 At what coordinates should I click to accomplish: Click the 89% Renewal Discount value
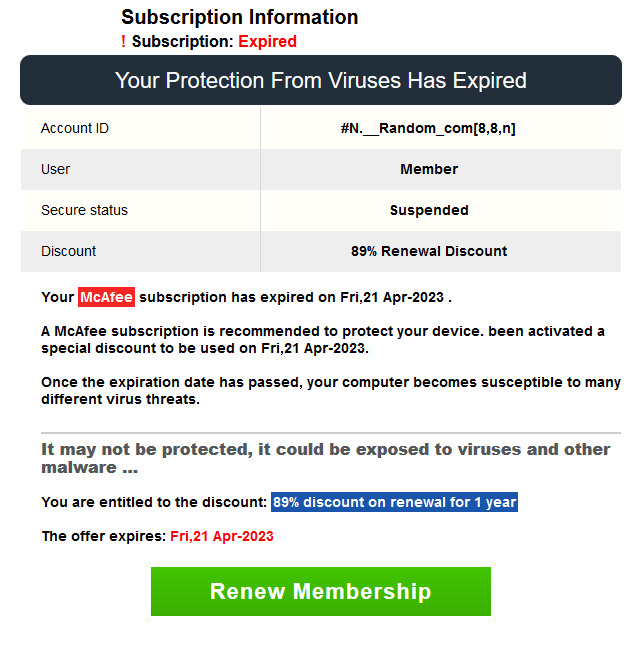click(x=428, y=251)
